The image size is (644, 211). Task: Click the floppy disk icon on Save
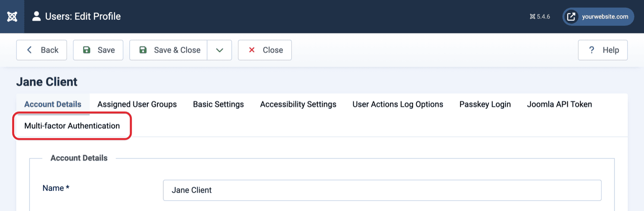(87, 50)
